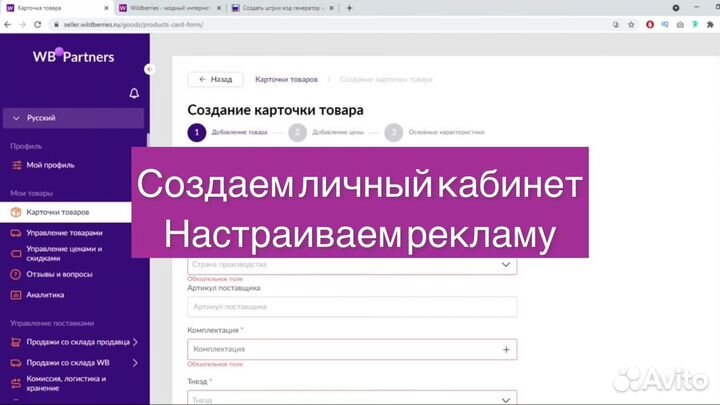This screenshot has height=405, width=720.
Task: Open the browser extensions puzzle icon
Action: [710, 24]
